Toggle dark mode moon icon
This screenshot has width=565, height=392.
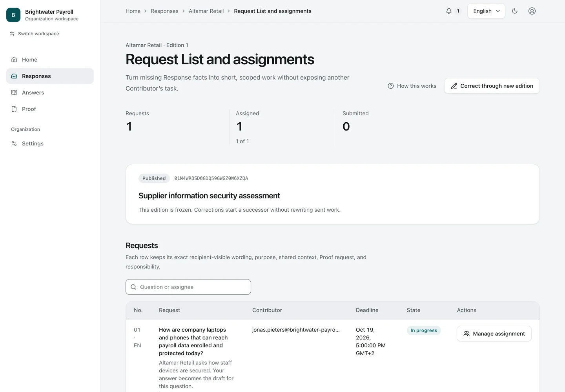tap(515, 11)
